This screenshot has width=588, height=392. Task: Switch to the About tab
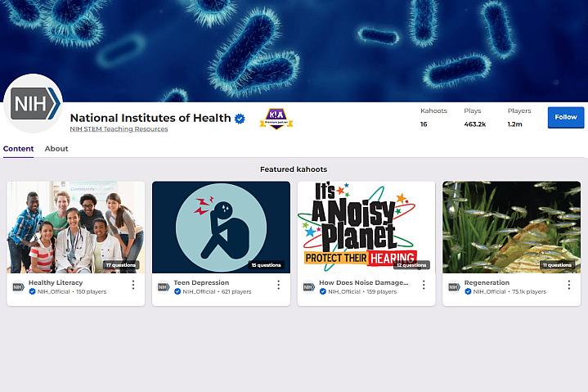click(x=56, y=149)
